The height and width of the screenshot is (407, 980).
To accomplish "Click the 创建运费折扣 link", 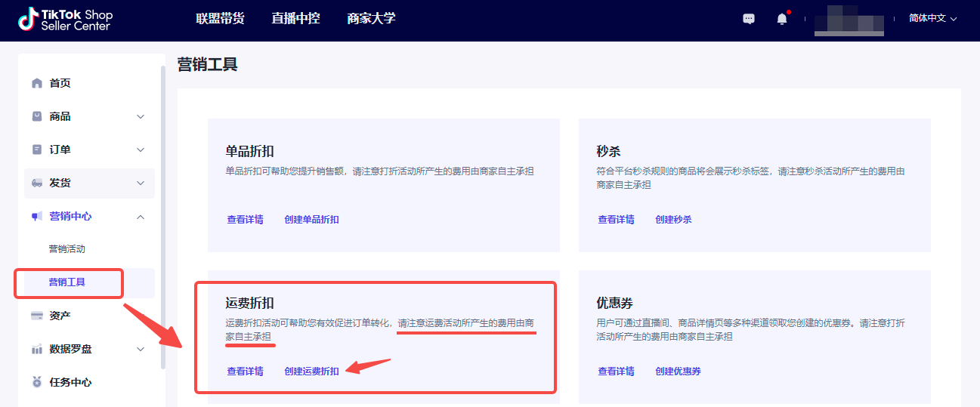I will click(311, 371).
